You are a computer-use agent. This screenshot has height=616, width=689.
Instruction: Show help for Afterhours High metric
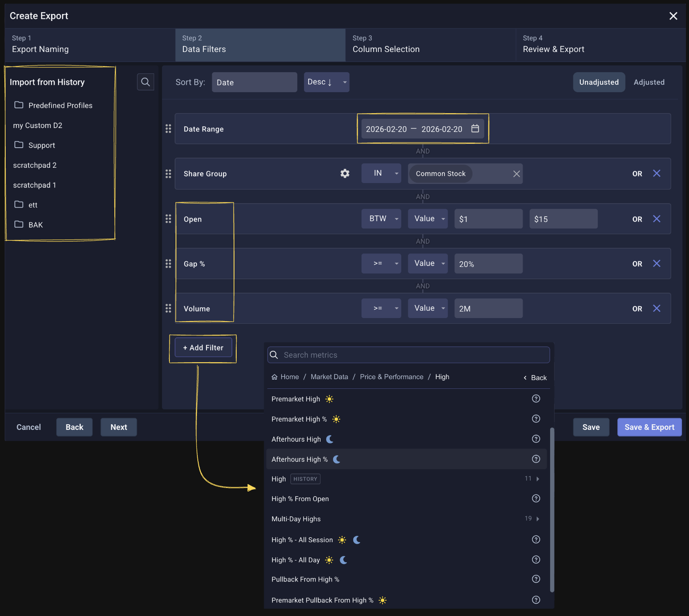(536, 439)
